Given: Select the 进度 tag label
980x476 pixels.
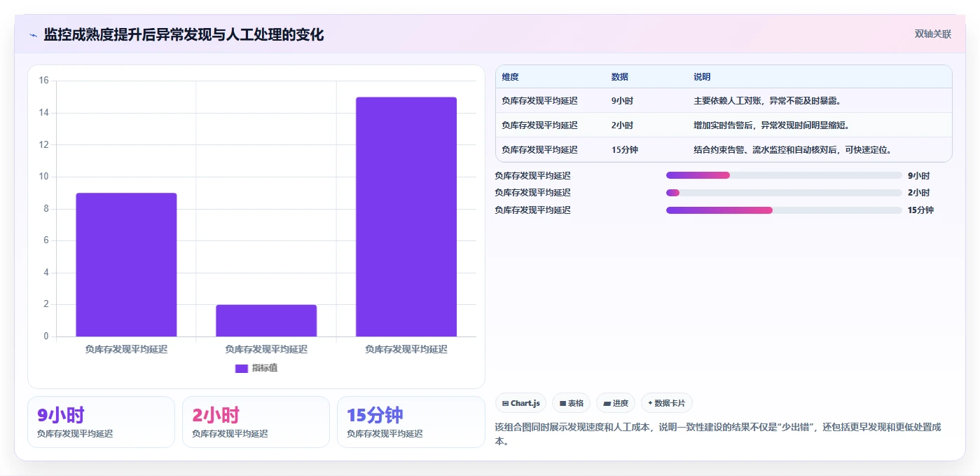Looking at the screenshot, I should [x=621, y=403].
